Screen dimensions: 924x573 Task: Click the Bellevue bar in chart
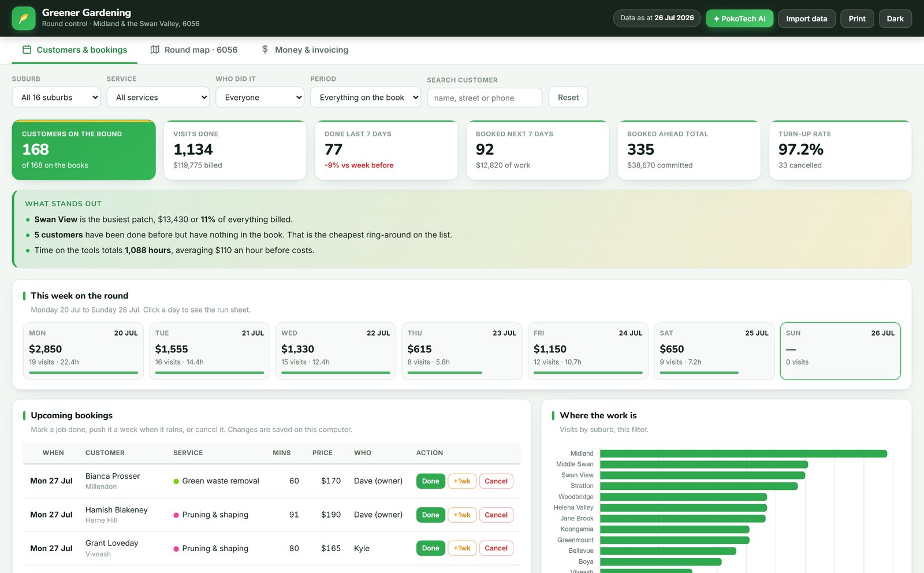[669, 551]
